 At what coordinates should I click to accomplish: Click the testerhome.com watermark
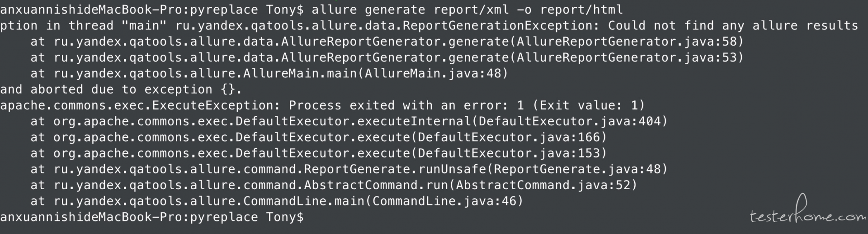click(x=808, y=212)
